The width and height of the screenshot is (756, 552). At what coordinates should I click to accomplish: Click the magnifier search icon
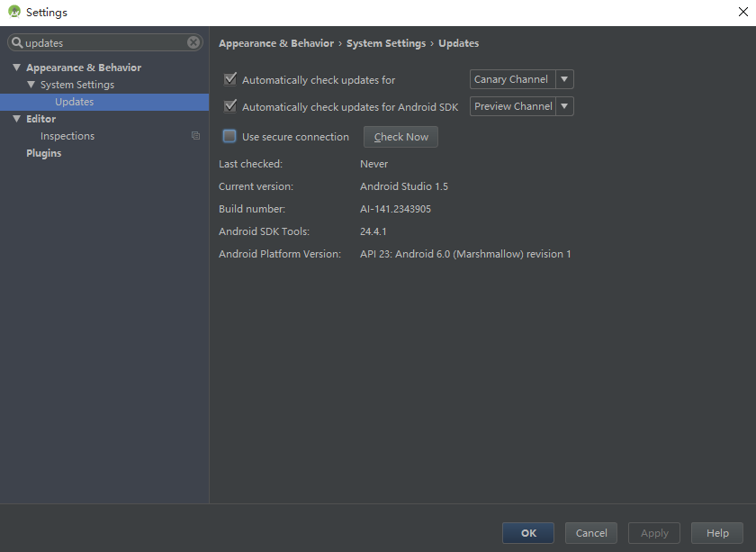17,42
